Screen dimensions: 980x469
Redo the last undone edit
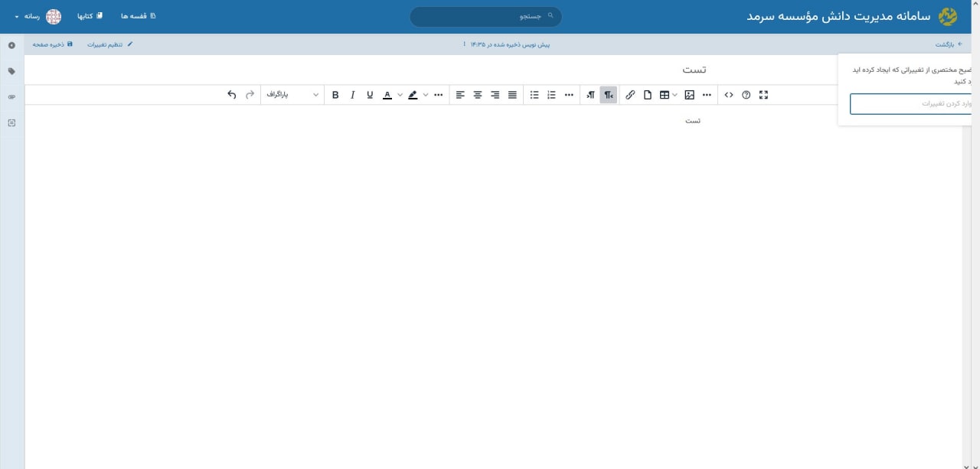(x=250, y=95)
